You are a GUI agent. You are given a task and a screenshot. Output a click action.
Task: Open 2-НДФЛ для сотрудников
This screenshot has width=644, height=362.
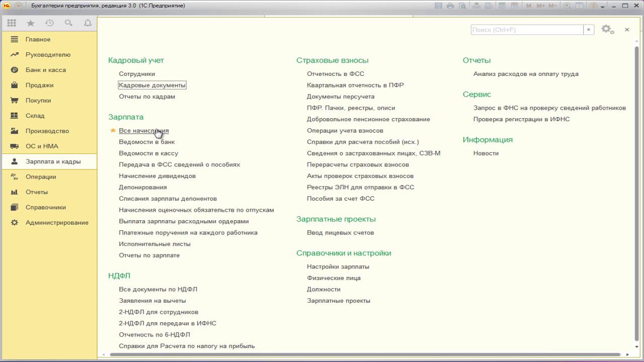point(158,312)
